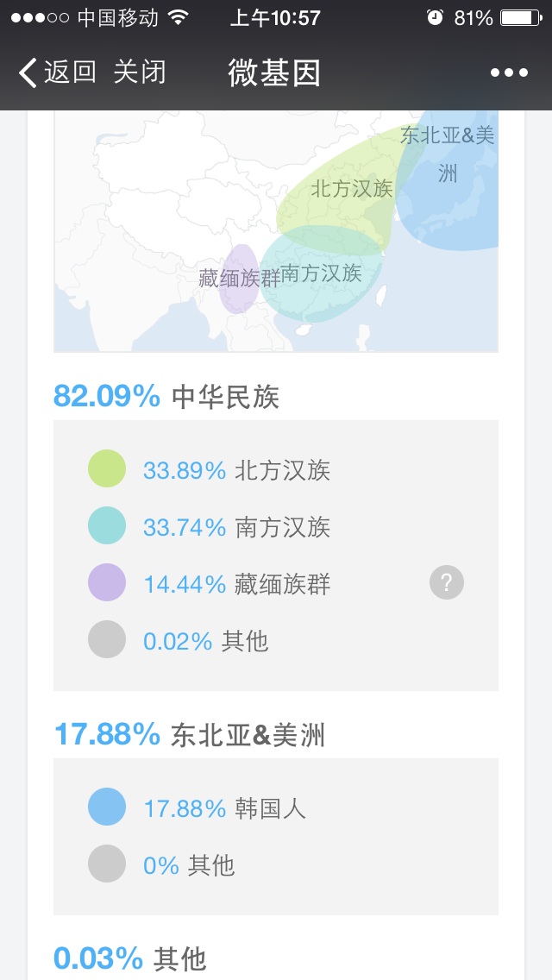552x980 pixels.
Task: Tap the blue 韩国人 color dot
Action: 107,807
